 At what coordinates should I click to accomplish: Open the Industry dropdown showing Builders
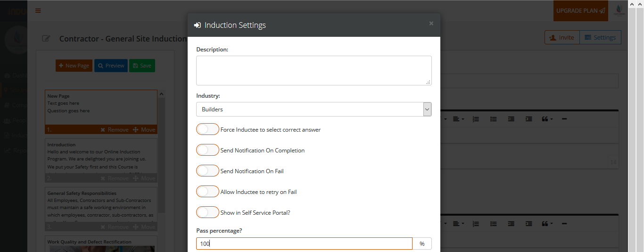click(314, 109)
